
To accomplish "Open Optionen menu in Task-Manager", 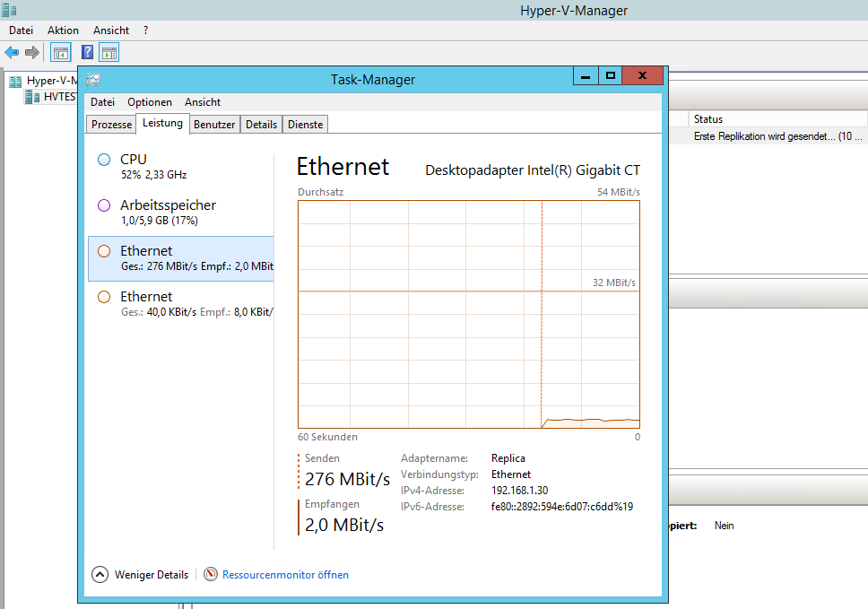I will click(149, 102).
